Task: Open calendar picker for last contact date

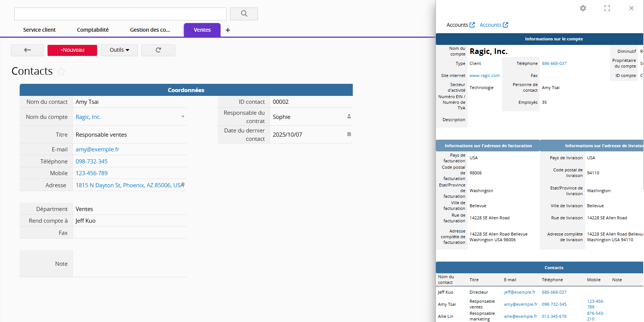Action: [x=349, y=134]
